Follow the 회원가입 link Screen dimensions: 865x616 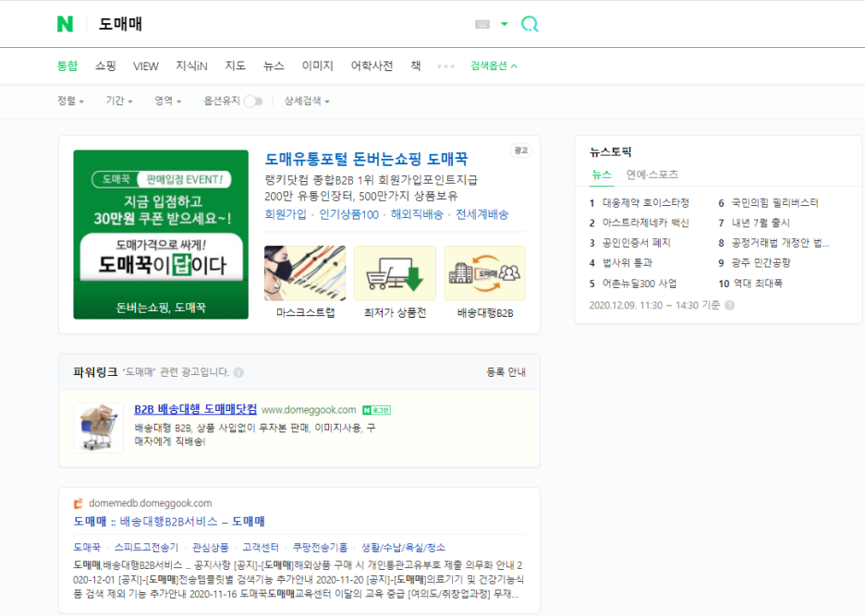286,214
